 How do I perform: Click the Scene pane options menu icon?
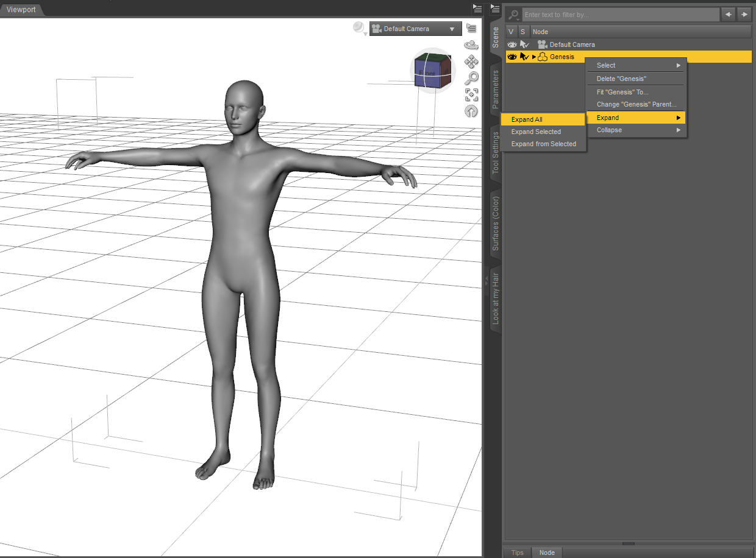[495, 8]
